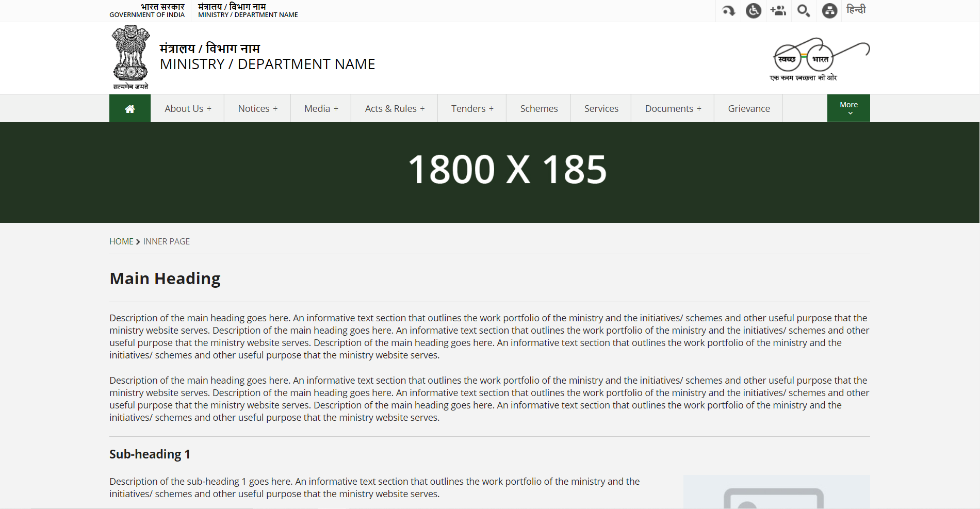Expand the Tenders menu
This screenshot has width=980, height=509.
472,109
